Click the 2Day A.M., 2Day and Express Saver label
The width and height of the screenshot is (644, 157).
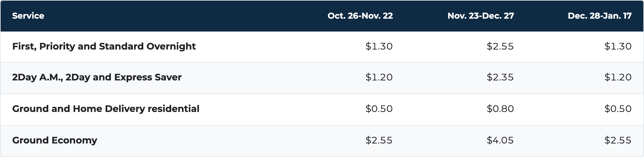click(97, 78)
